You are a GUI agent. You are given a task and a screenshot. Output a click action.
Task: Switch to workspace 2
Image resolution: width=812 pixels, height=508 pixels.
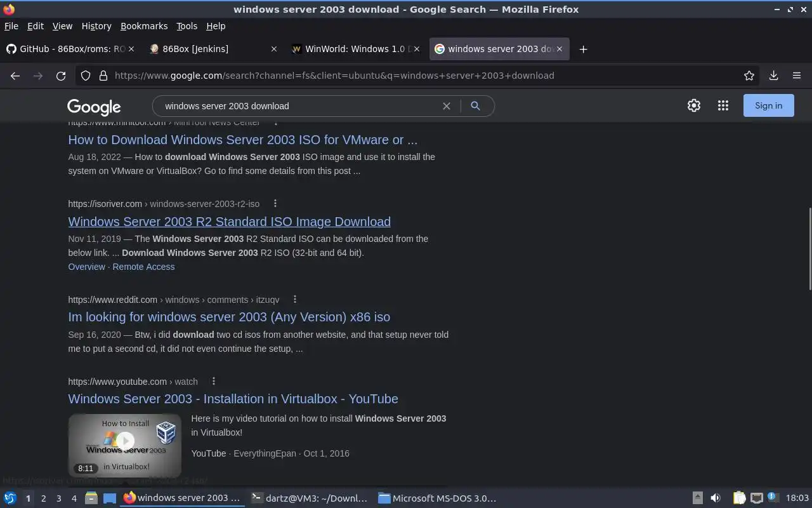pos(43,498)
